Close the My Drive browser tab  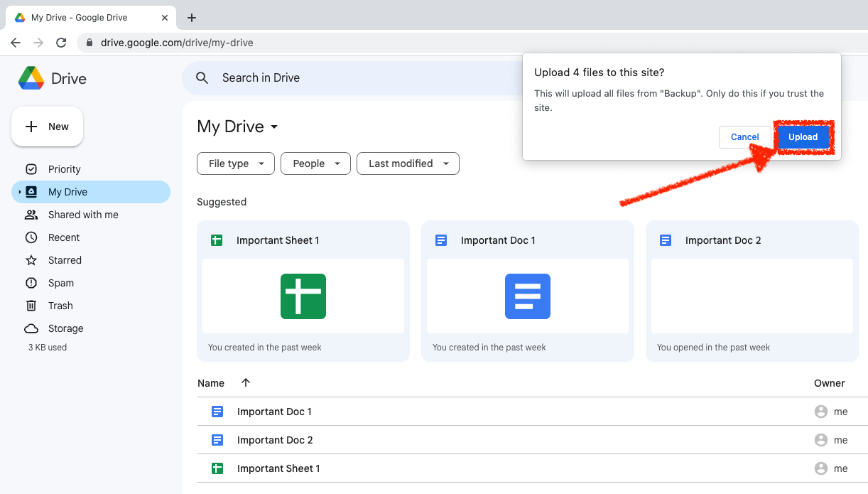pyautogui.click(x=164, y=18)
